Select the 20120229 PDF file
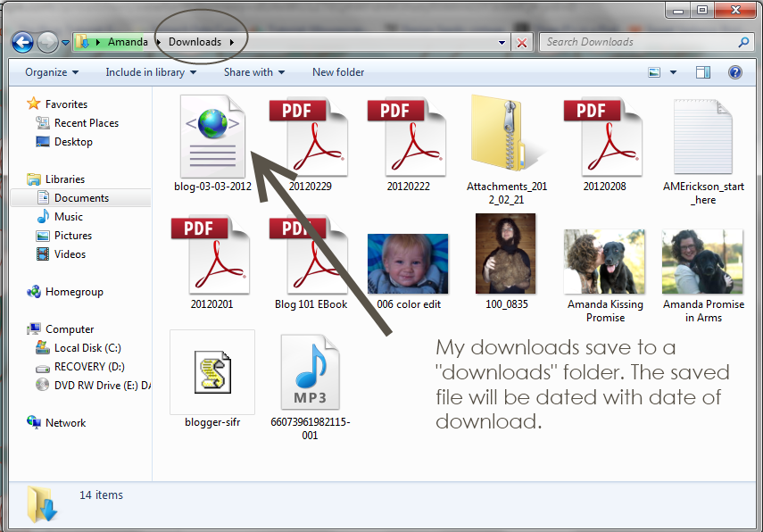The width and height of the screenshot is (763, 532). click(x=310, y=137)
